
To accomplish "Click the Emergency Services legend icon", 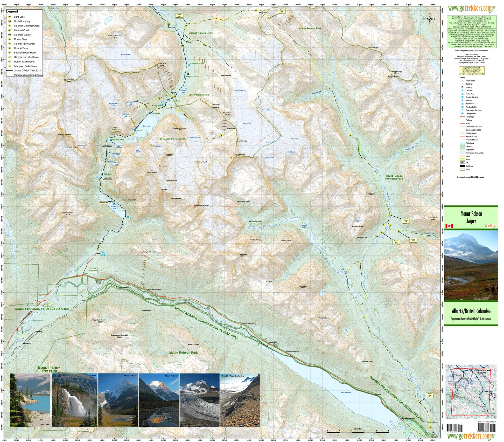I will click(x=463, y=110).
